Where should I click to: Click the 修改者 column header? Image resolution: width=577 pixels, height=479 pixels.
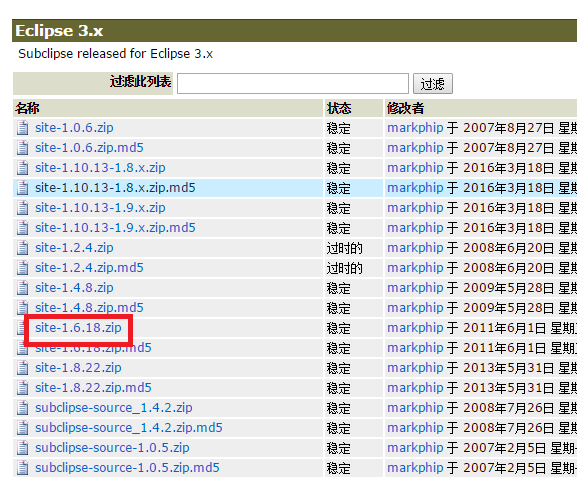pos(405,108)
